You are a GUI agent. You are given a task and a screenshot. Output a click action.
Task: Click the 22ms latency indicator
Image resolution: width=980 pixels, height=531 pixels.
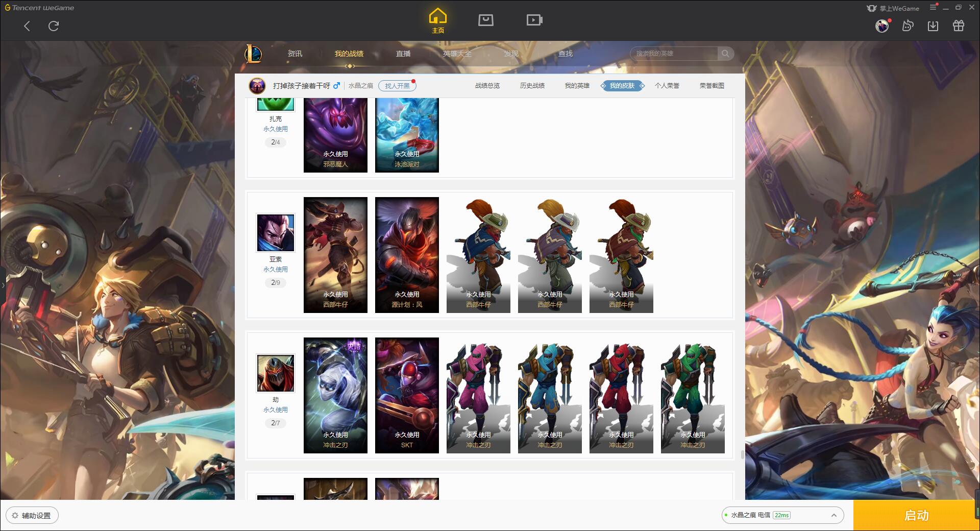click(x=781, y=515)
